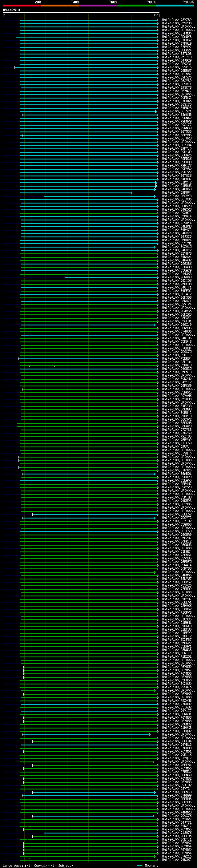Click hit label UniRef100_P53030
The width and height of the screenshot is (197, 868).
coord(177,399)
